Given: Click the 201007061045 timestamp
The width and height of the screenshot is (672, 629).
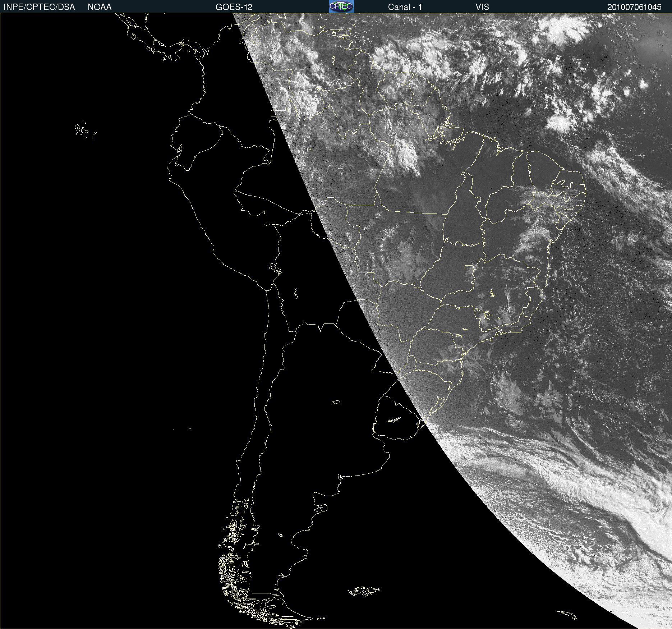Looking at the screenshot, I should coord(634,7).
